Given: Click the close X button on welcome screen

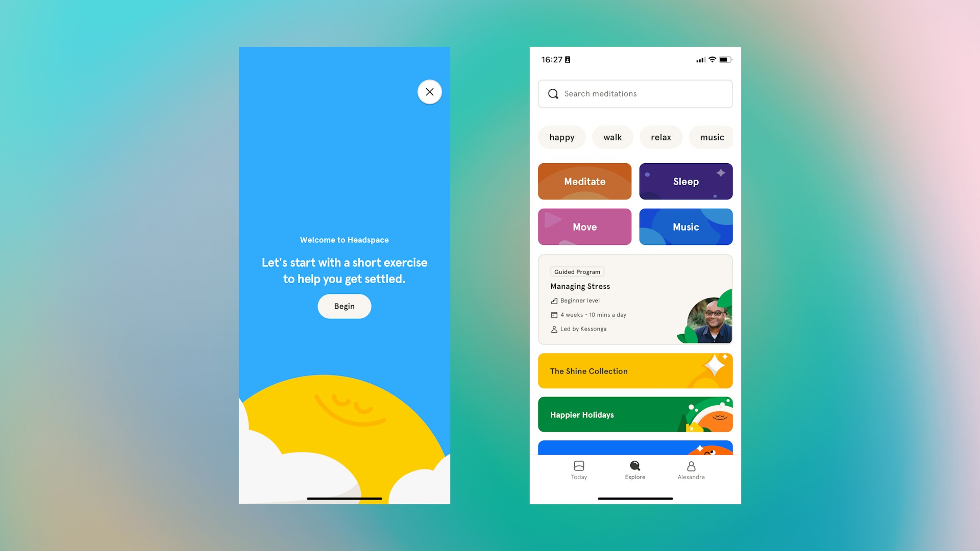Looking at the screenshot, I should tap(429, 91).
